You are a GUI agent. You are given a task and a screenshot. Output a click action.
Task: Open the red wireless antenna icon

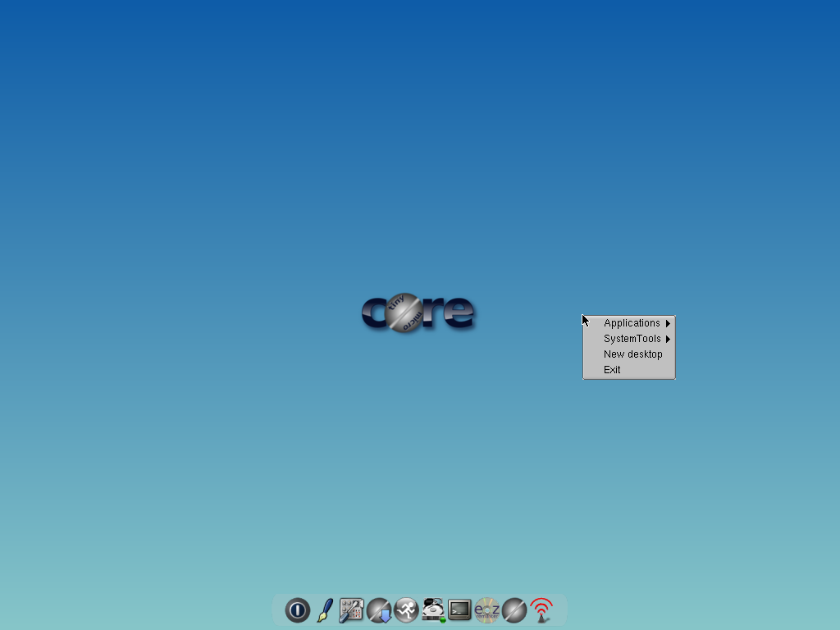click(541, 610)
